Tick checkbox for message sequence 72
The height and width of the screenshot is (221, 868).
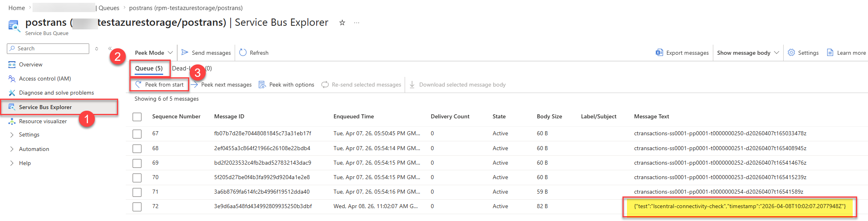click(137, 207)
